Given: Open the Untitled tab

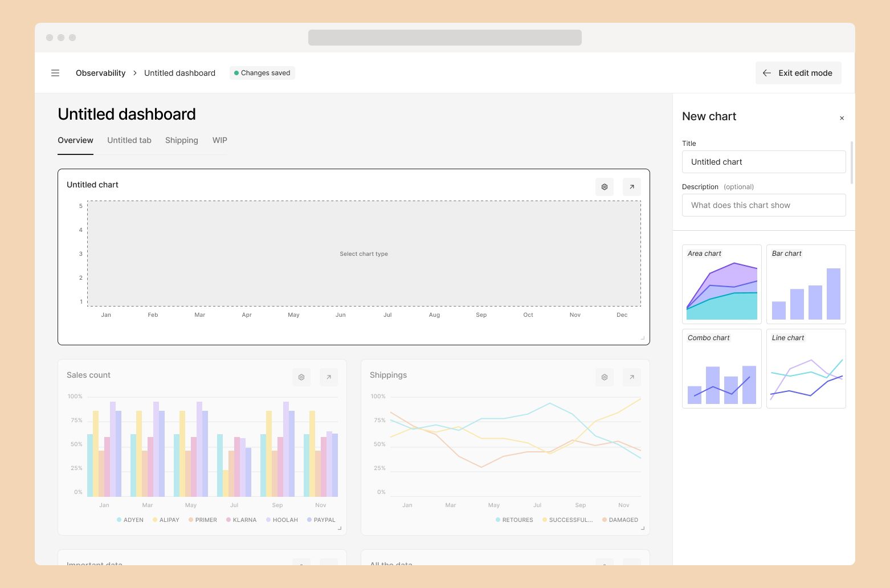Looking at the screenshot, I should [x=129, y=140].
